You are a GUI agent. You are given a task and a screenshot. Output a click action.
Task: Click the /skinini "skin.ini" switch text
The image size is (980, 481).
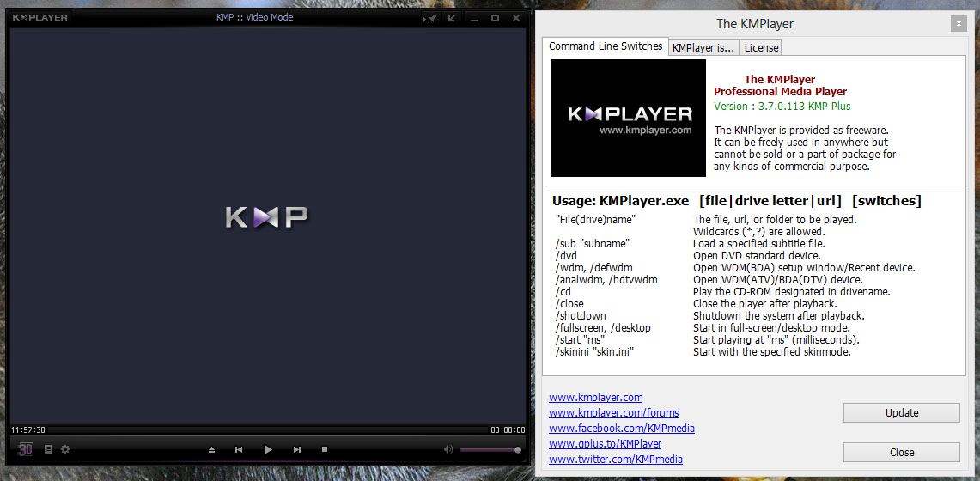pos(597,351)
